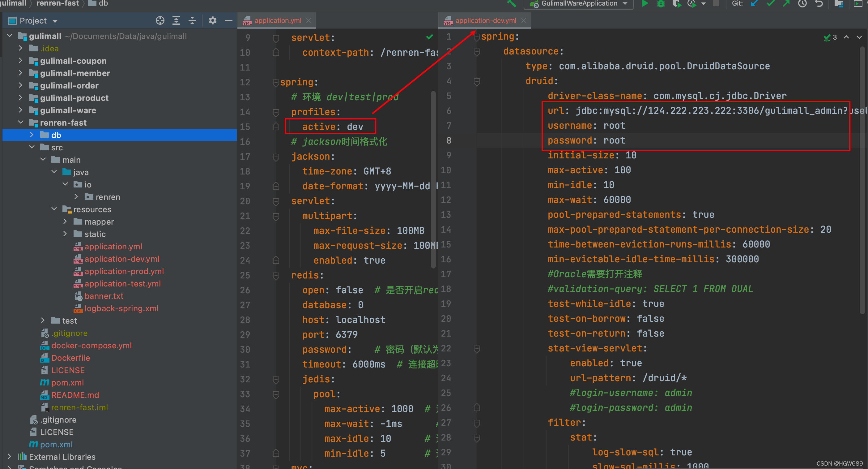
Task: Collapse the renren-fast module
Action: (21, 123)
